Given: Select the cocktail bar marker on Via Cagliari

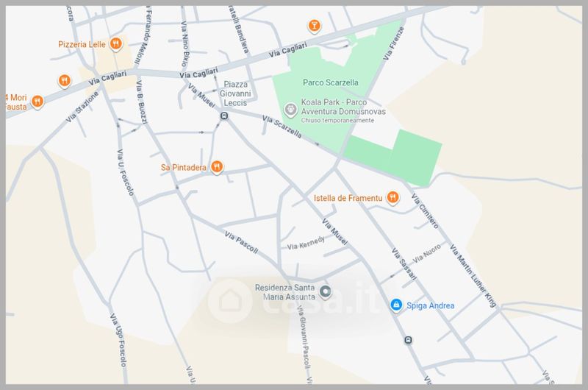Looking at the screenshot, I should click(315, 26).
